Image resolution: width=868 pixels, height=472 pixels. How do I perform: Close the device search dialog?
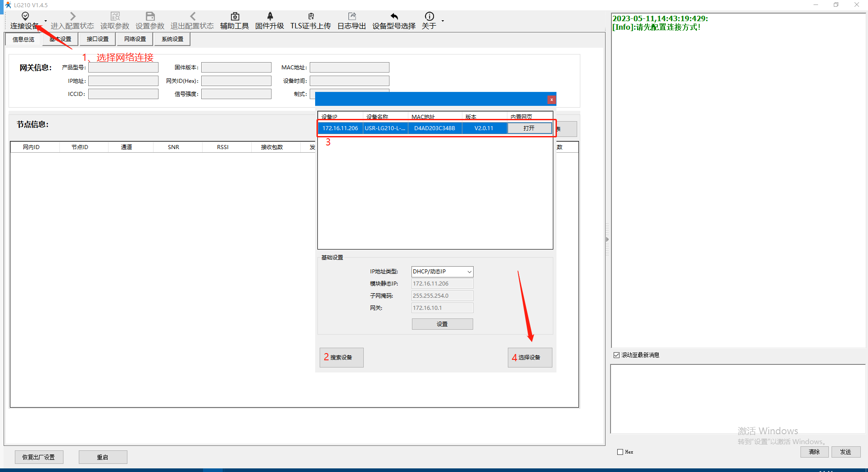pyautogui.click(x=552, y=100)
